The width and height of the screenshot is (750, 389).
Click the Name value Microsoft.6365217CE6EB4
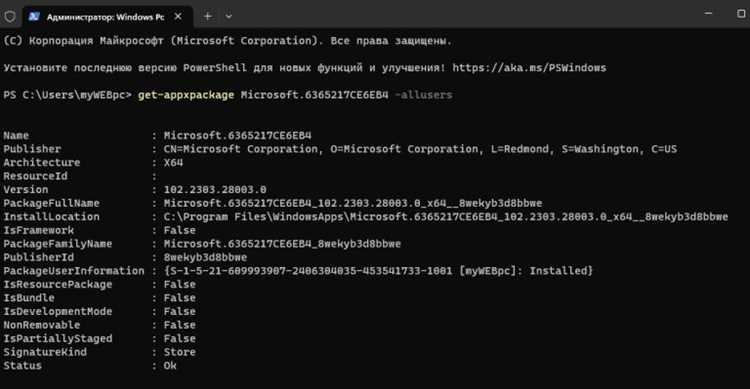point(237,136)
